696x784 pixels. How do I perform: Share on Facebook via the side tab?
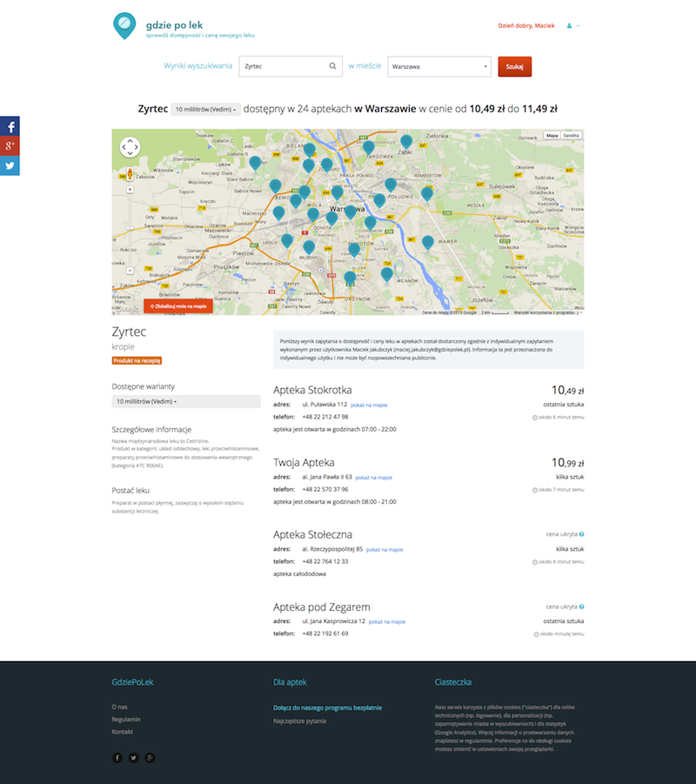(x=10, y=126)
